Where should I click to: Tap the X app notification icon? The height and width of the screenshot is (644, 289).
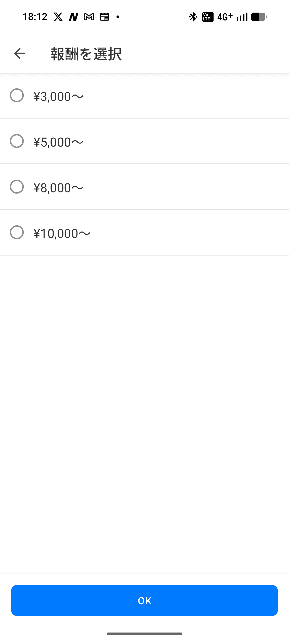point(58,17)
